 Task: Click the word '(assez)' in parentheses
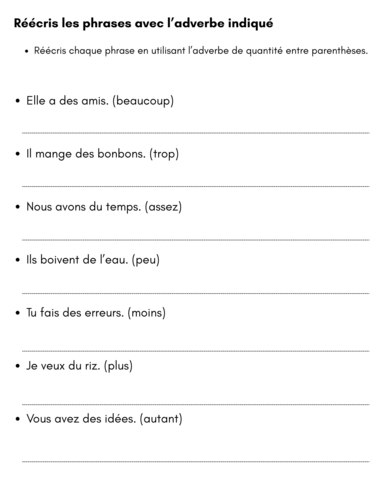[163, 207]
